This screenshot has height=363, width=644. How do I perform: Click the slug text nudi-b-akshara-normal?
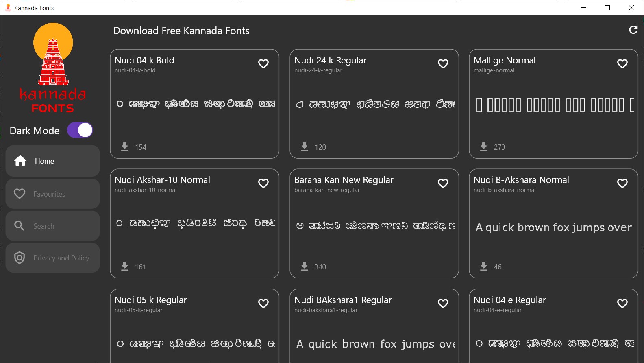point(505,190)
